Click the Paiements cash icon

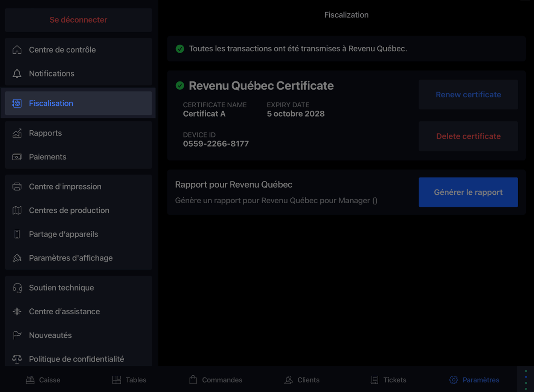click(17, 157)
